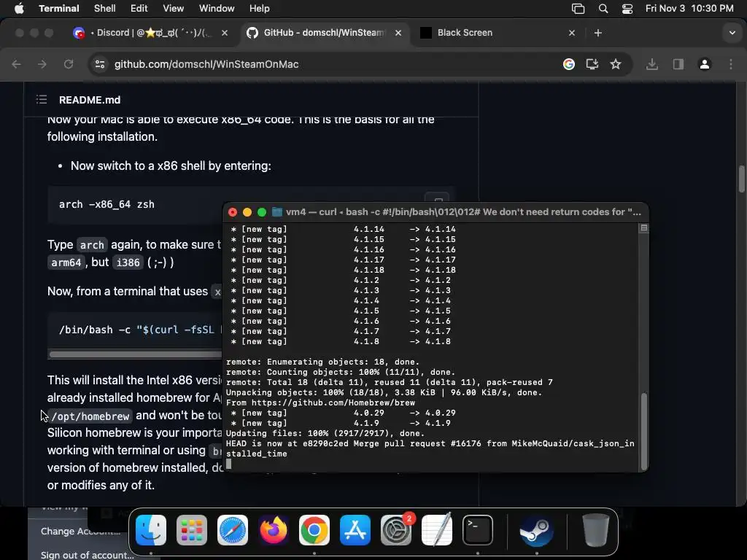The height and width of the screenshot is (560, 747).
Task: Click the Terminal window title bar folder icon
Action: coord(276,212)
